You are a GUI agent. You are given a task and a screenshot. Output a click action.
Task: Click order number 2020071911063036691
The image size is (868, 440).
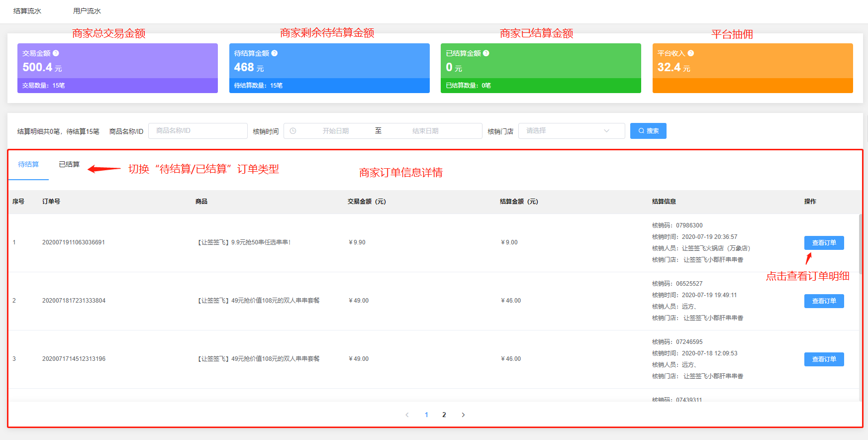point(74,242)
